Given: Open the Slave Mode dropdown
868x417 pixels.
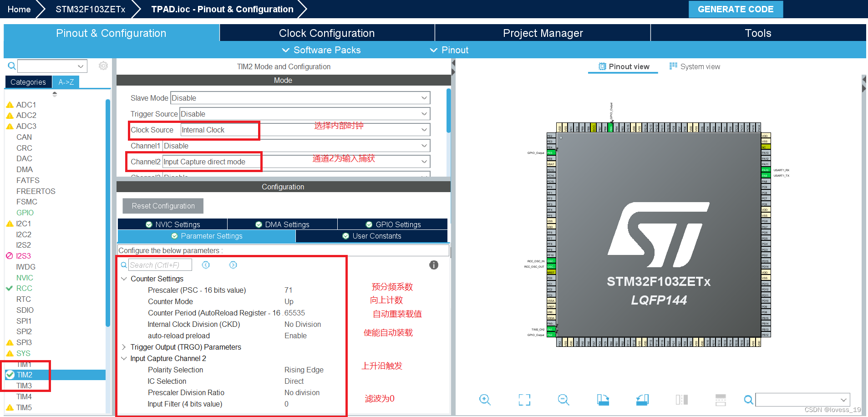Looking at the screenshot, I should [300, 98].
